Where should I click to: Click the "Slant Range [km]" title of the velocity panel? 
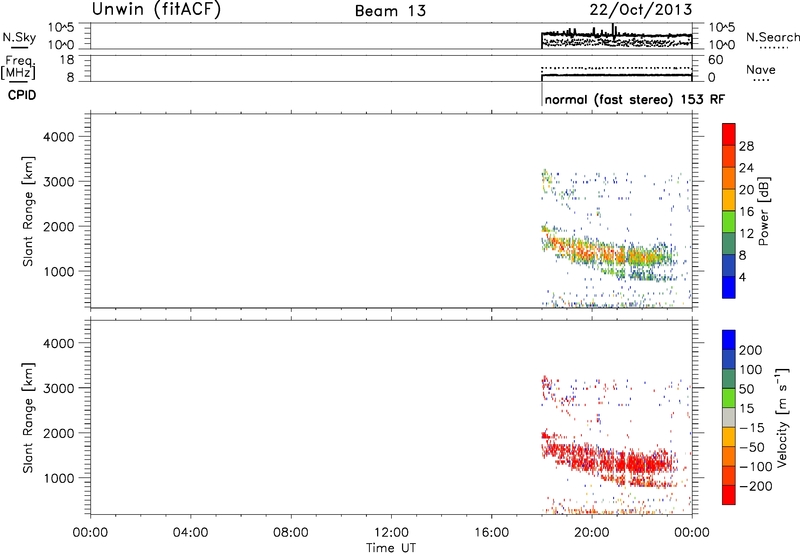[28, 418]
